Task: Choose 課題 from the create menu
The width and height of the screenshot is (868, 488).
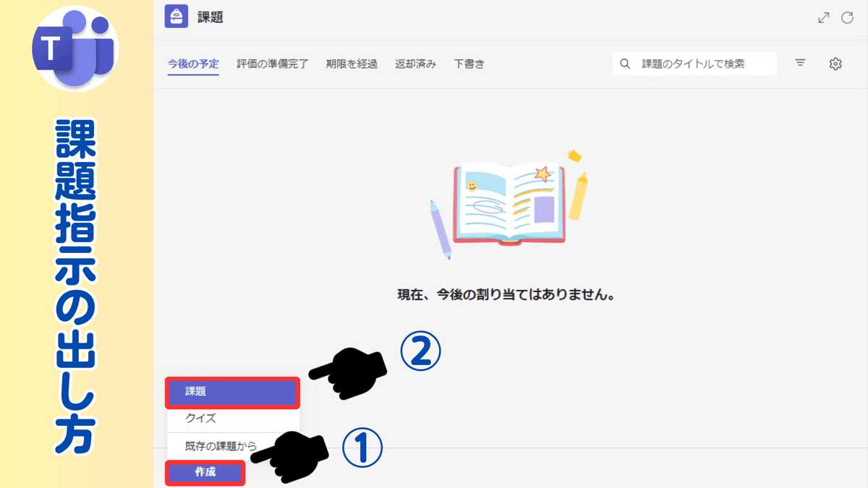Action: [233, 392]
